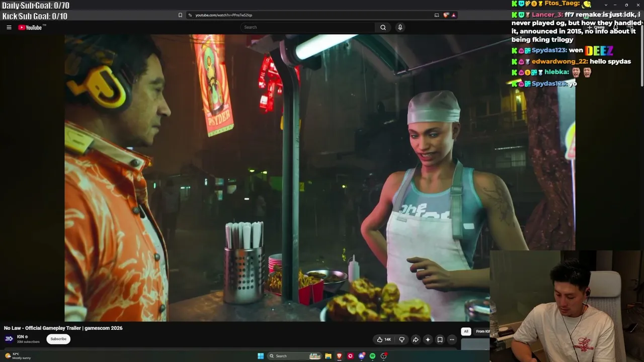Dislike the No Law trailer video
The height and width of the screenshot is (362, 644).
401,339
